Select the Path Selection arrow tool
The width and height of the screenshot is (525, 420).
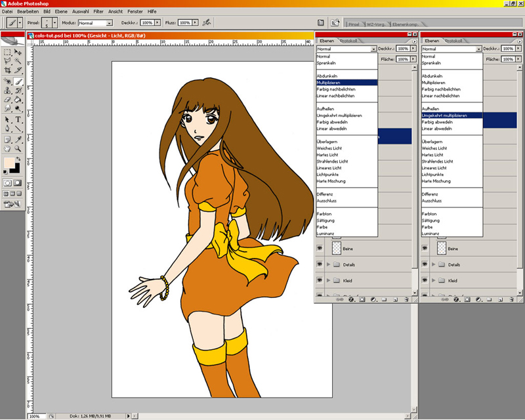coord(7,119)
